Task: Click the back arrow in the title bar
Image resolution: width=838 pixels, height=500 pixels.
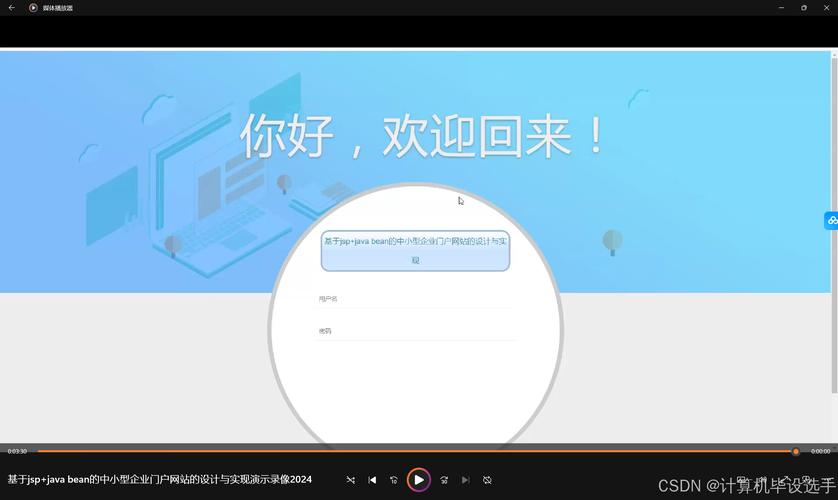Action: tap(12, 7)
